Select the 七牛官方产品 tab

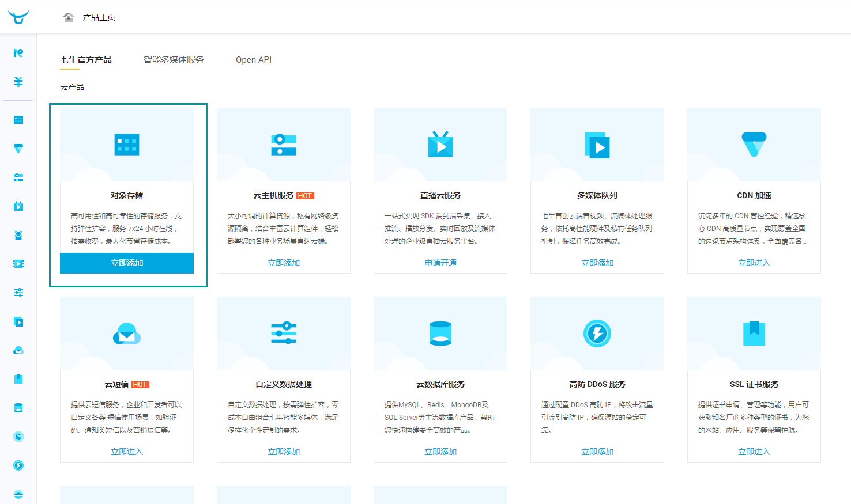point(86,60)
